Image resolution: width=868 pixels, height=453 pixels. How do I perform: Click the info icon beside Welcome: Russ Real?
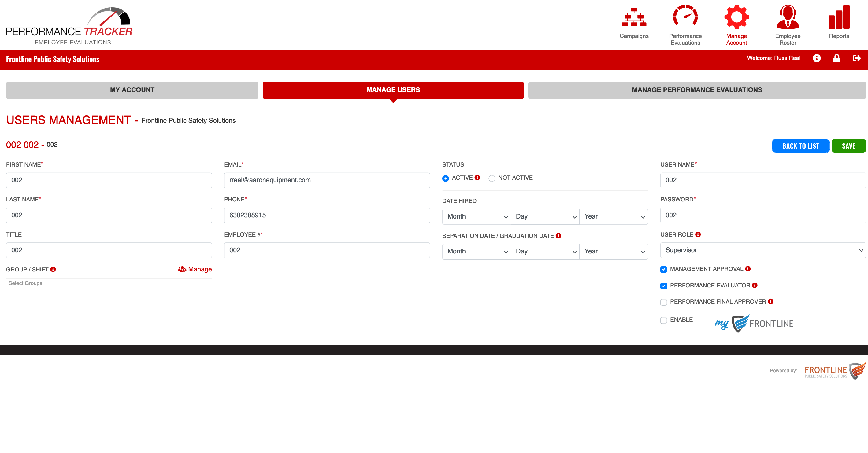coord(816,58)
